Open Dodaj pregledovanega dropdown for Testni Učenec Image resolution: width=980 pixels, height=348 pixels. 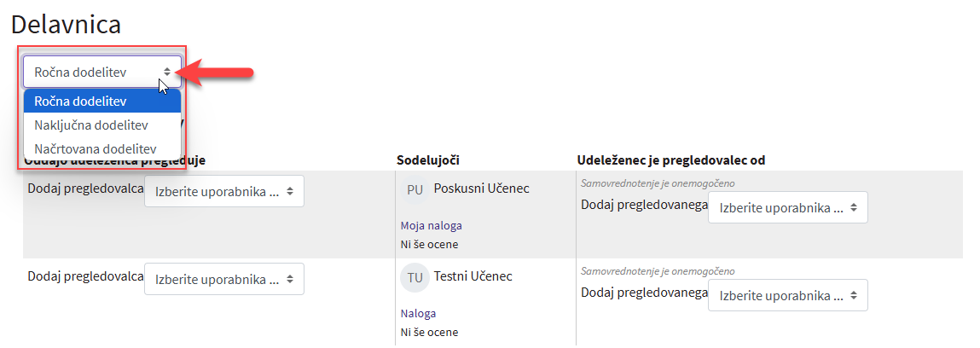point(787,295)
